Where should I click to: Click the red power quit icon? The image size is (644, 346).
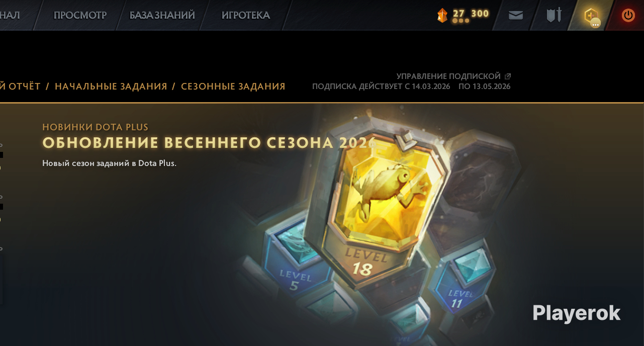click(x=628, y=15)
